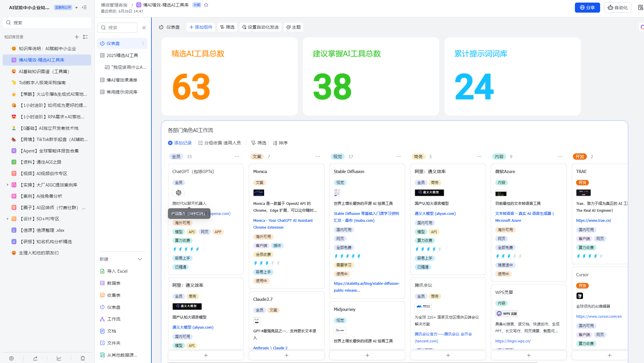Open 分组依据 适用人员 grouping dropdown
The width and height of the screenshot is (644, 363).
click(x=220, y=143)
